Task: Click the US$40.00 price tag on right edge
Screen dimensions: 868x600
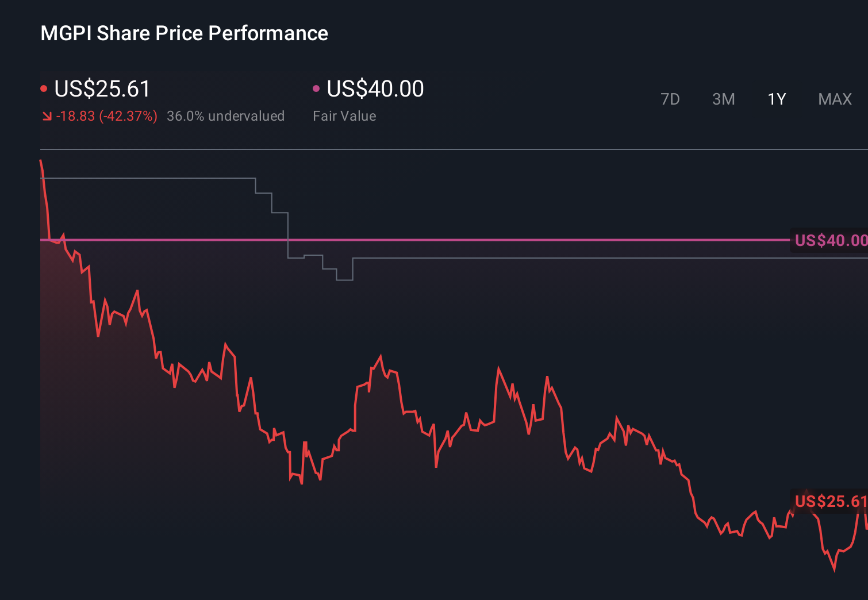Action: tap(829, 240)
